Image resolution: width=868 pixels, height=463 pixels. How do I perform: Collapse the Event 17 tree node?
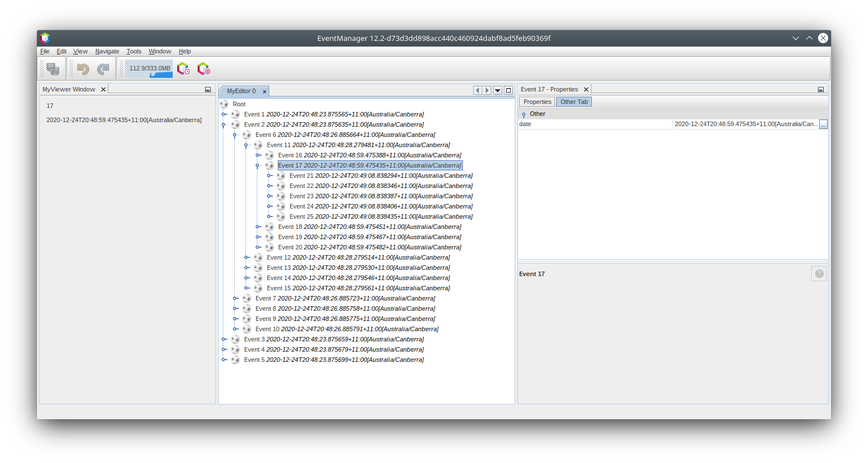click(257, 166)
